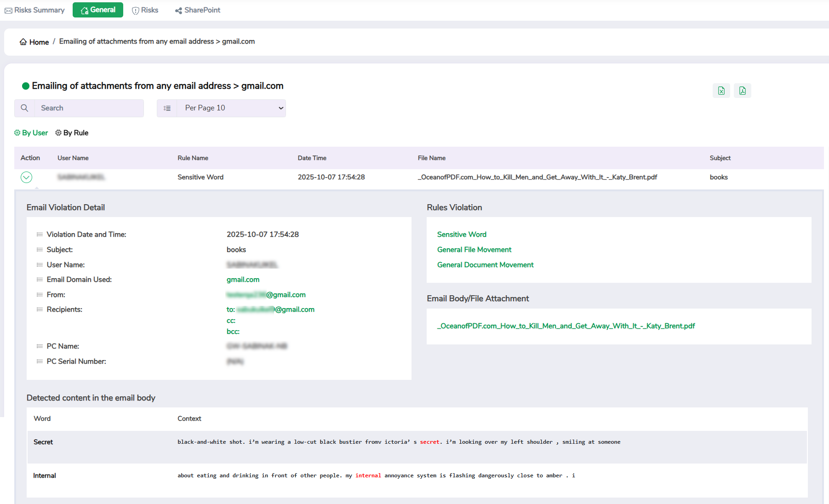Click the green status dot by title
The image size is (829, 504).
(26, 86)
